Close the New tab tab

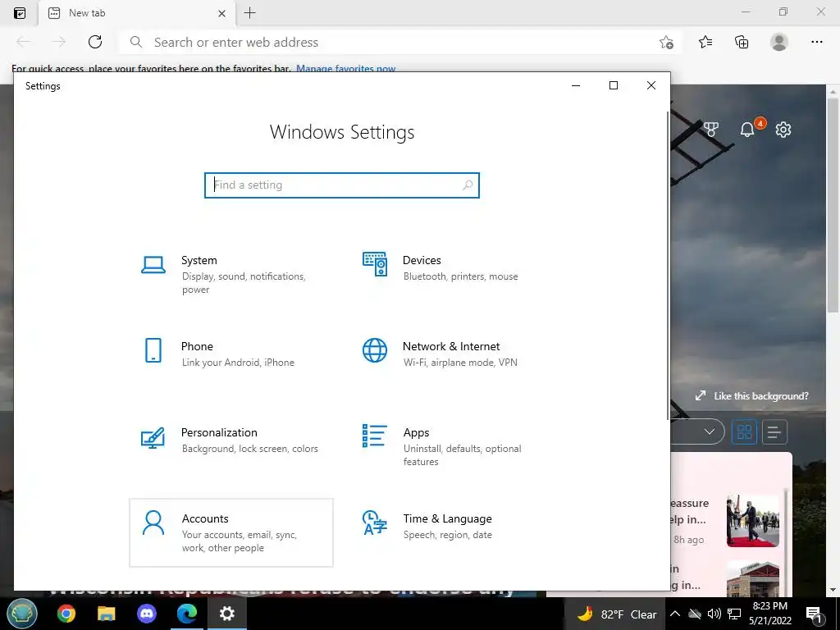pos(221,13)
